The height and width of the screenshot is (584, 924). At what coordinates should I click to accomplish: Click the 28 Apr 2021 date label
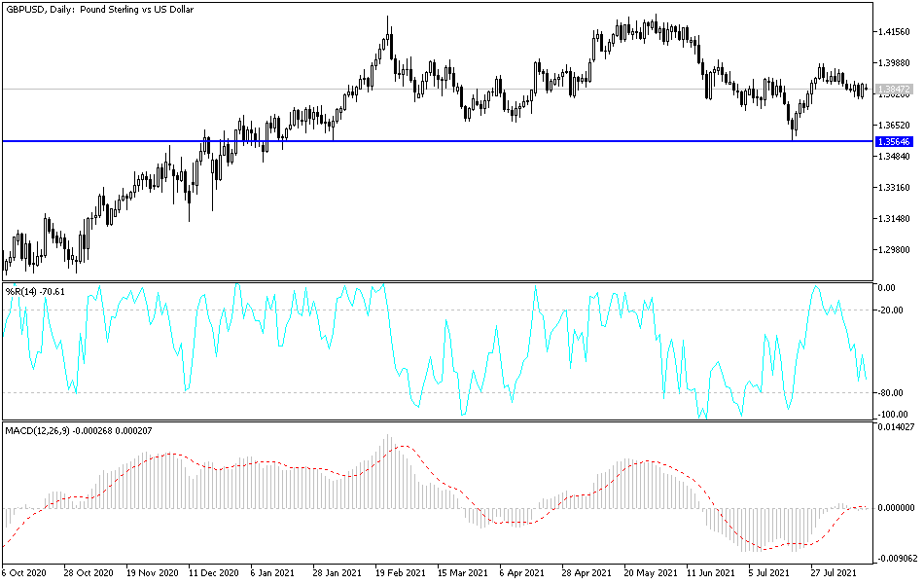pyautogui.click(x=586, y=572)
